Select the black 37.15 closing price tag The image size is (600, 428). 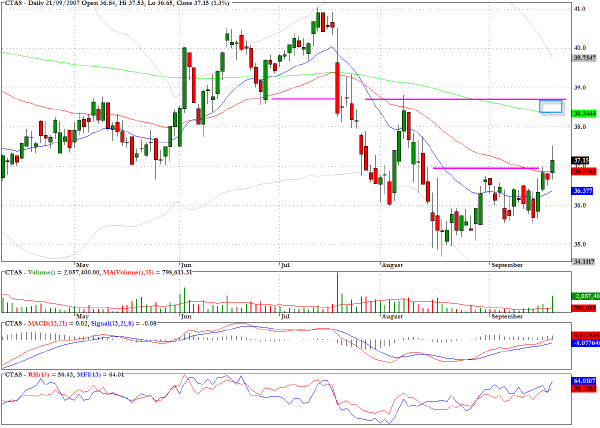[x=580, y=160]
